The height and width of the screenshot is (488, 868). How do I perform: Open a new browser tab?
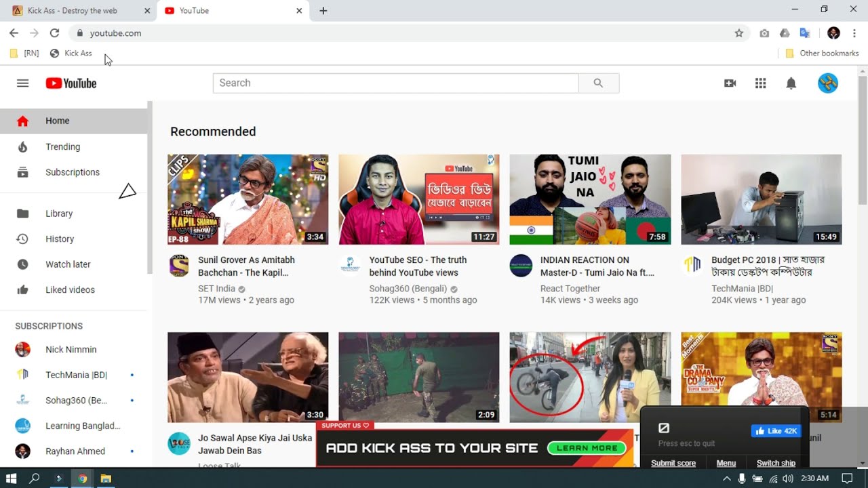coord(323,11)
